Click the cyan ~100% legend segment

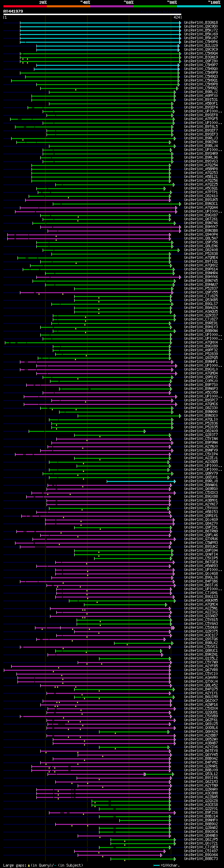(199, 6)
